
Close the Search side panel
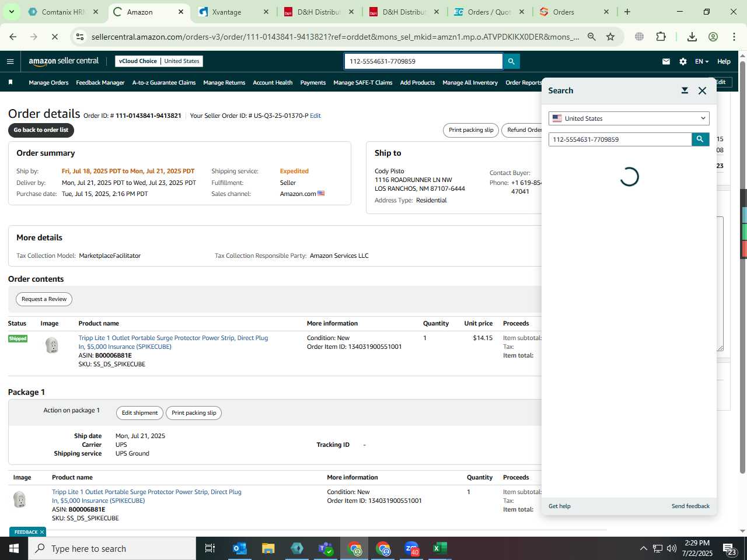click(703, 90)
